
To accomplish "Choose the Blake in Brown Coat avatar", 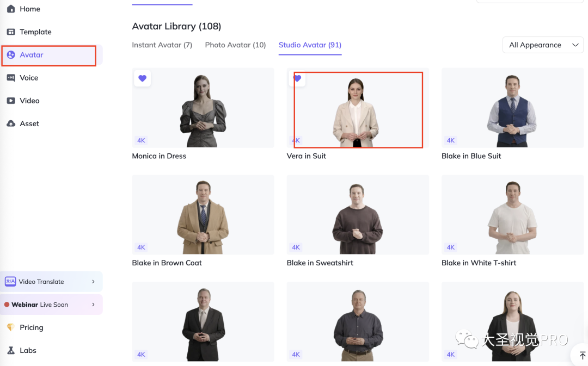I will (203, 214).
